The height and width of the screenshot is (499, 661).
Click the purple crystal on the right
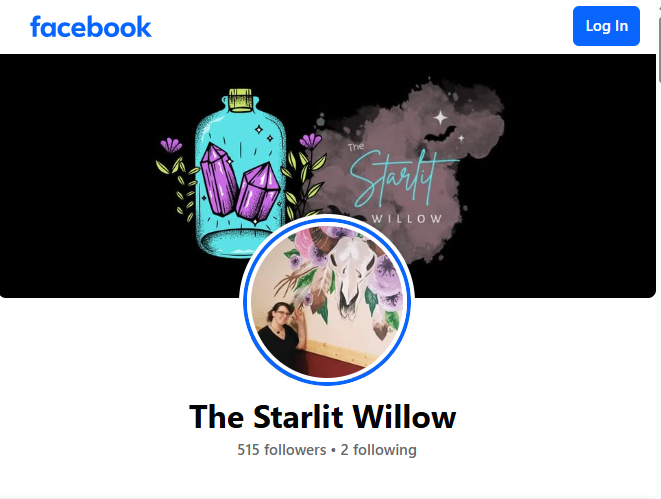click(258, 191)
